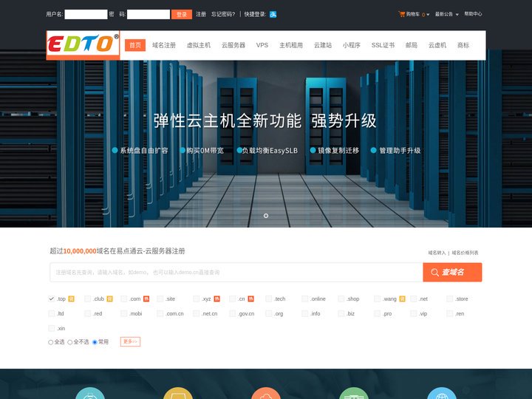Click the domain name search input box
Image resolution: width=532 pixels, height=399 pixels.
tap(236, 272)
